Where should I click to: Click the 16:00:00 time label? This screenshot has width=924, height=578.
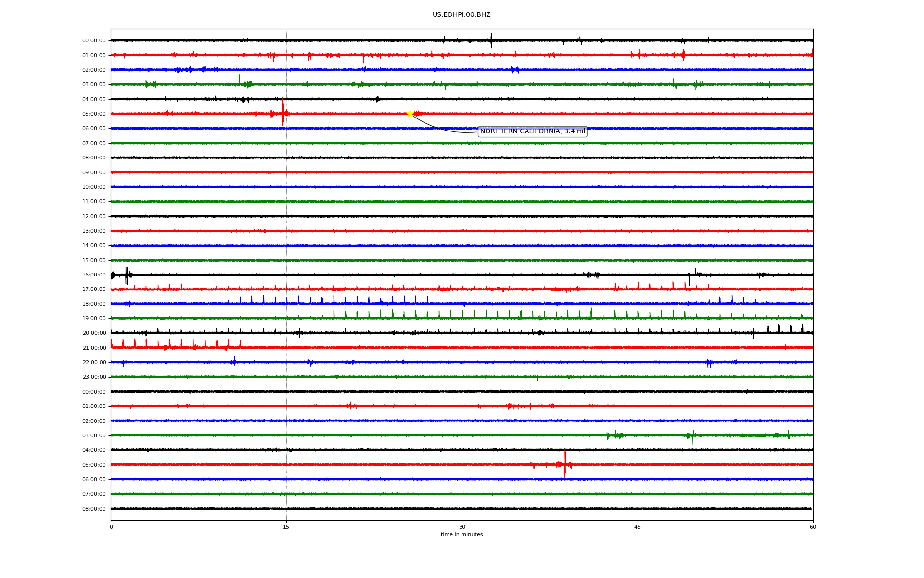94,275
